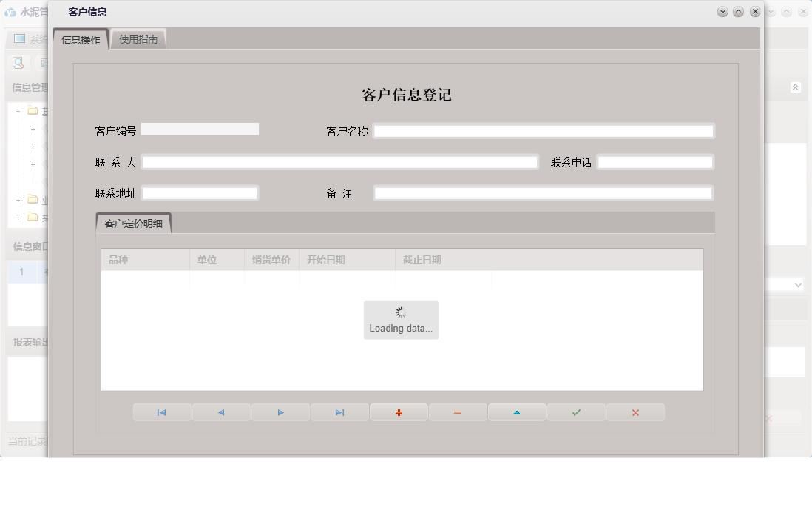Go back one record with previous arrow icon
Image resolution: width=812 pixels, height=507 pixels.
221,412
